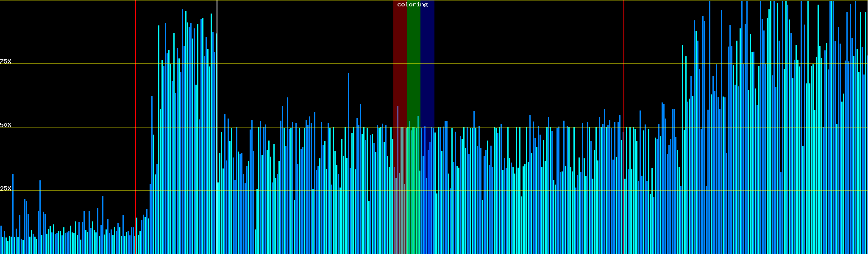Click the first red vertical marker line
Viewport: 868px width, 254px height.
[136, 85]
